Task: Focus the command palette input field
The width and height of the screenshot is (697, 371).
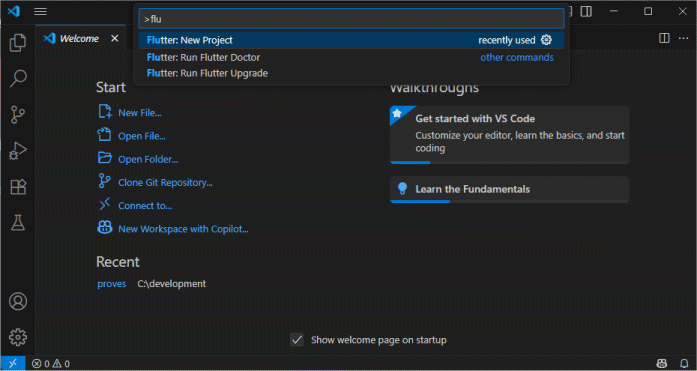Action: [351, 19]
